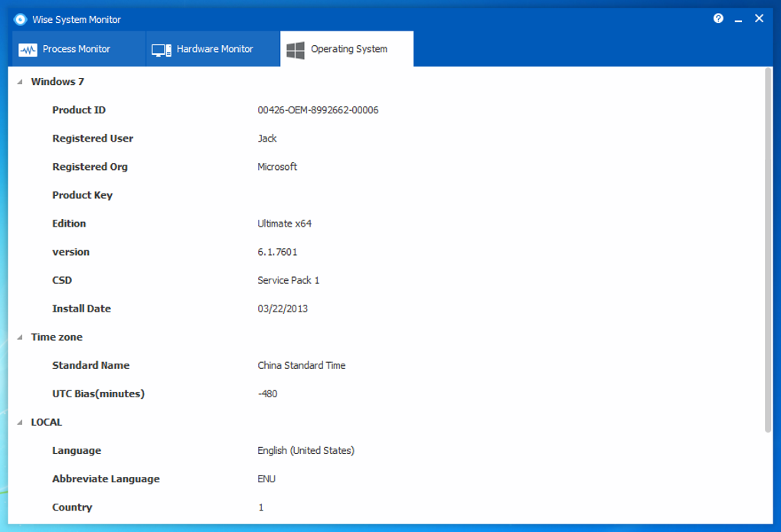Image resolution: width=781 pixels, height=532 pixels.
Task: Switch to the Hardware Monitor tab
Action: [213, 49]
